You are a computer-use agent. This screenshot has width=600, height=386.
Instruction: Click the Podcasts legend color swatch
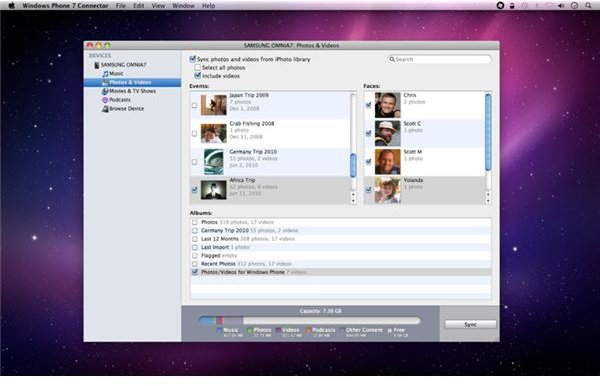[308, 330]
